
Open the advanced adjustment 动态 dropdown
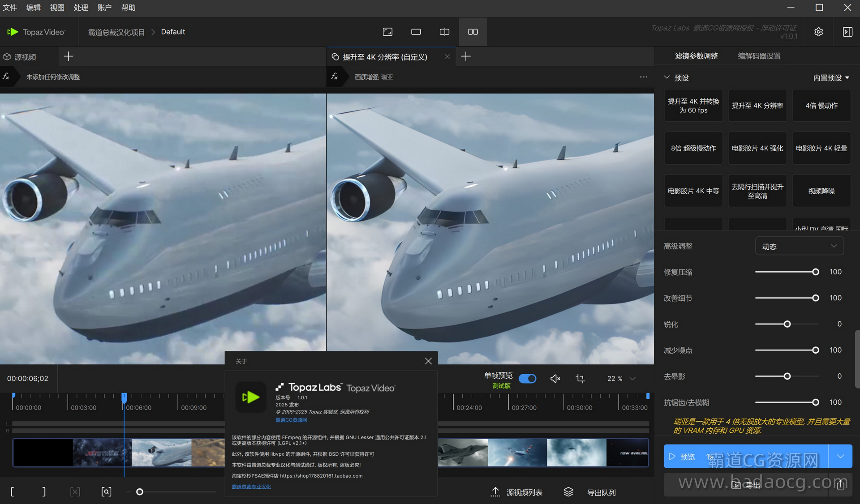pyautogui.click(x=799, y=246)
